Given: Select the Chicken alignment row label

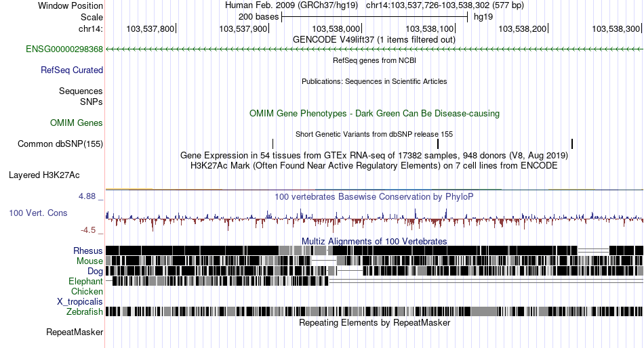Looking at the screenshot, I should click(87, 291).
